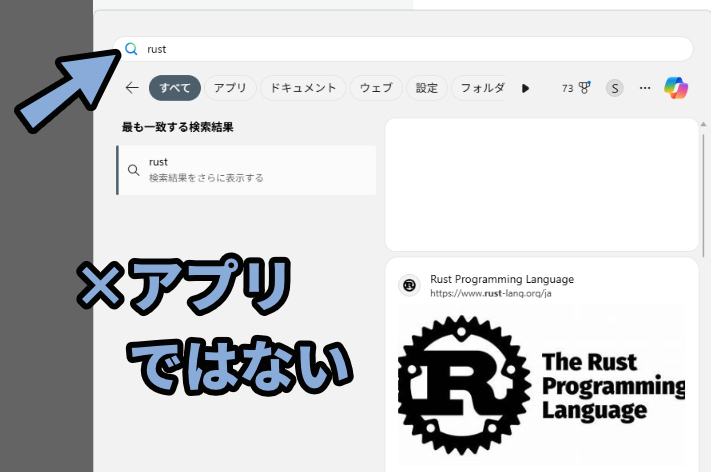The image size is (711, 472).
Task: Click the scrollbar up arrow in preview pane
Action: pos(703,124)
